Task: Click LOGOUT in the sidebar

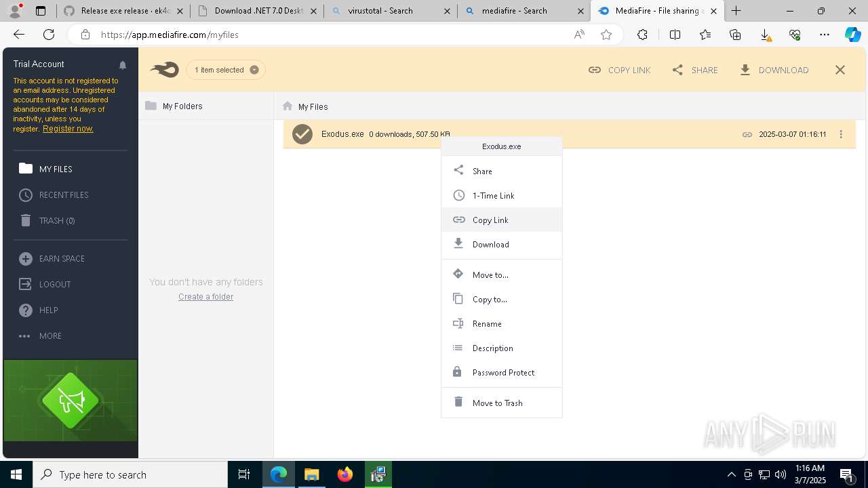Action: pos(45,284)
